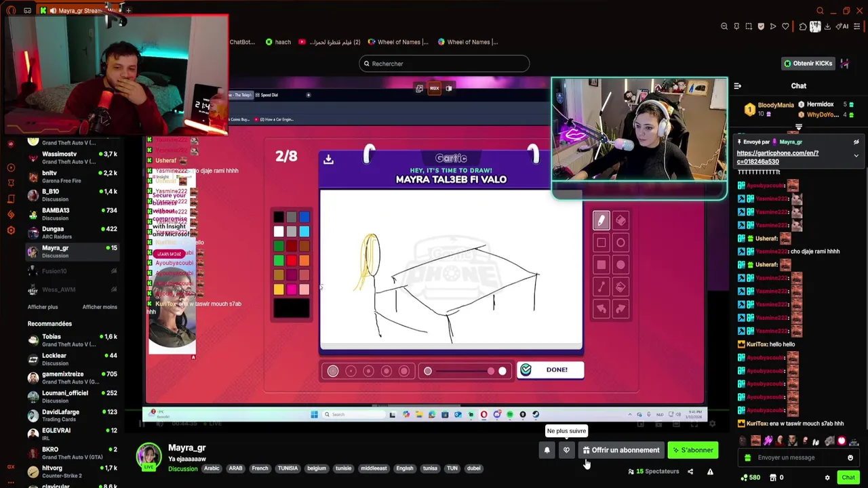Click the green Chat send button
This screenshot has width=868, height=488.
[x=848, y=478]
